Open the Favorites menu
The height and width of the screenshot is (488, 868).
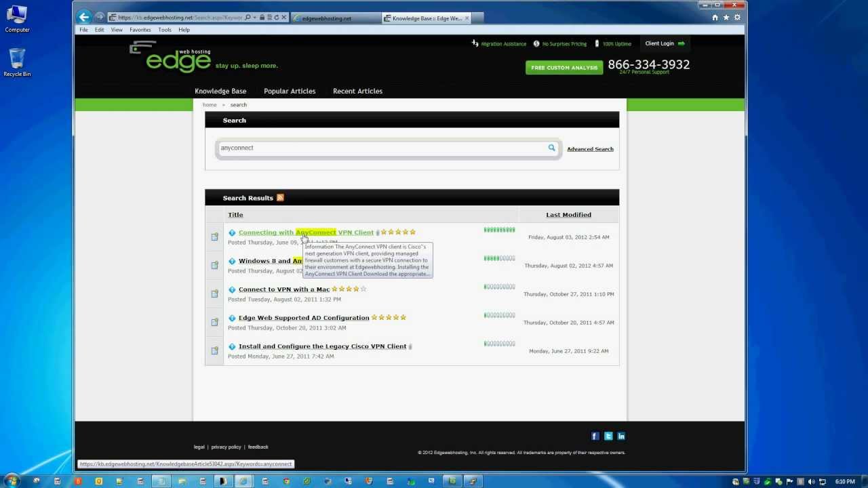click(x=140, y=30)
